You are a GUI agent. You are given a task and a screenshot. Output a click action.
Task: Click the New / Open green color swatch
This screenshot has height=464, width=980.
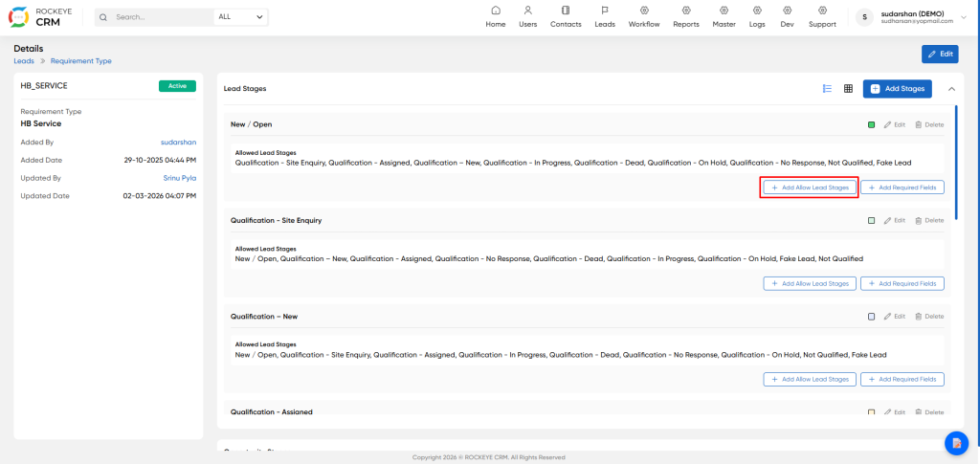pyautogui.click(x=871, y=125)
